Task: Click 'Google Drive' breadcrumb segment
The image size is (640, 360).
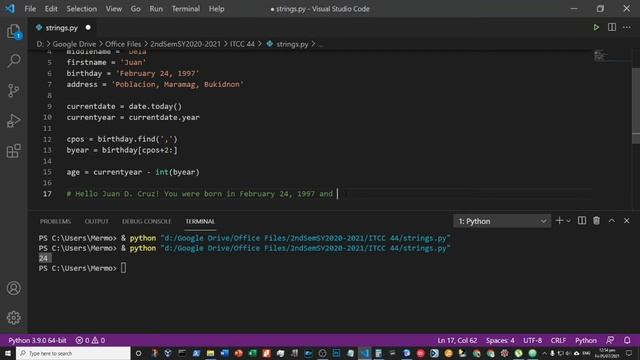Action: (x=74, y=44)
